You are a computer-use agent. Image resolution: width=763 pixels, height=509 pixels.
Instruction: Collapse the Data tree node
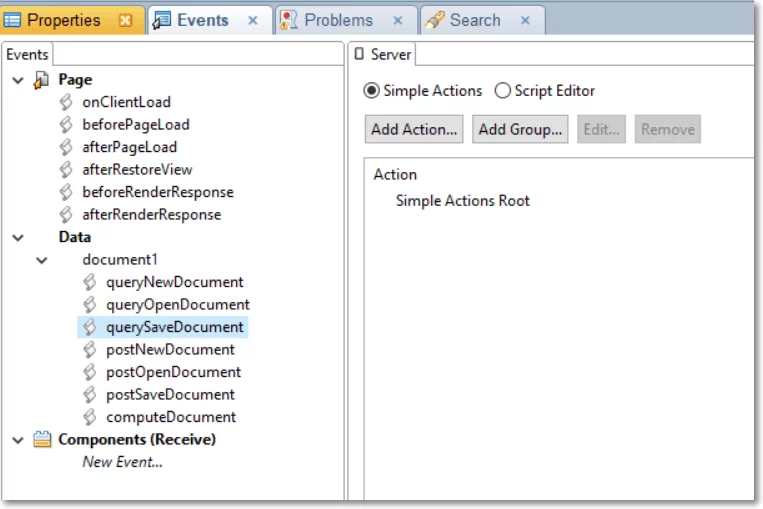point(18,238)
